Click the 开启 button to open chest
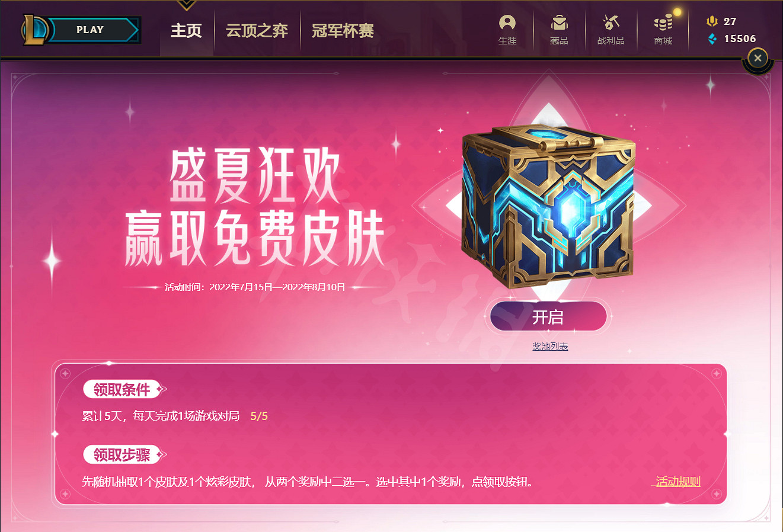The height and width of the screenshot is (532, 783). pyautogui.click(x=548, y=317)
